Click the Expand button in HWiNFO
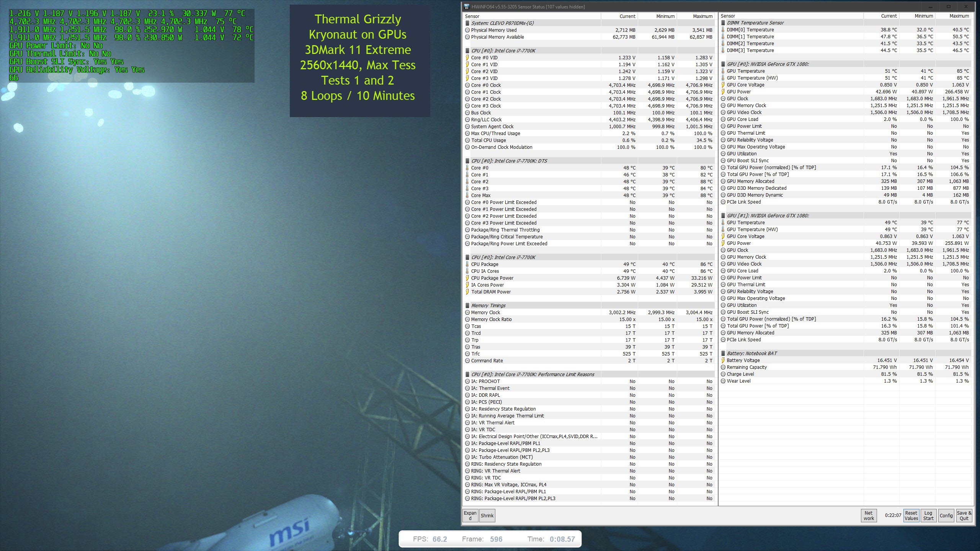Screen dimensions: 980x551 click(x=470, y=515)
